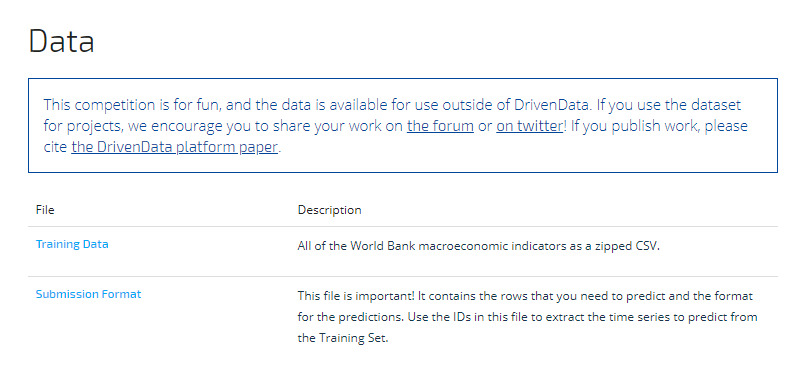The width and height of the screenshot is (798, 367).
Task: Click the "Data" page heading
Action: pos(62,41)
